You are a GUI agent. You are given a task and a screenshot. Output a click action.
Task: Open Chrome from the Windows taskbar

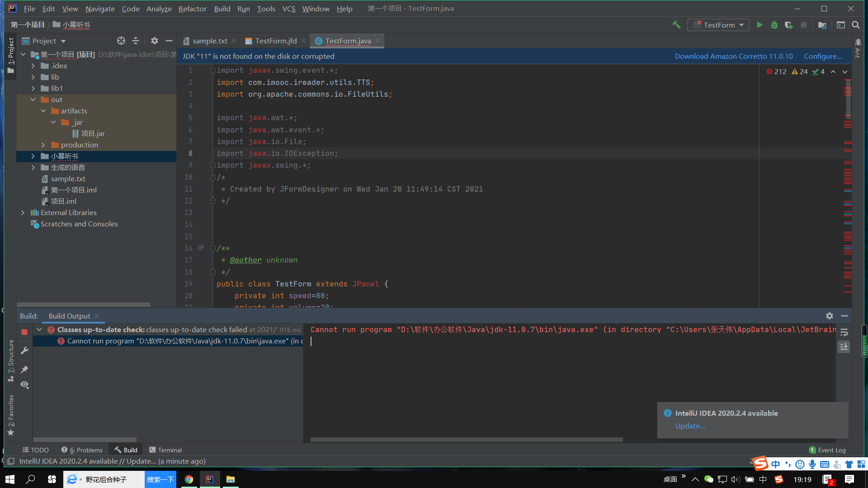189,479
